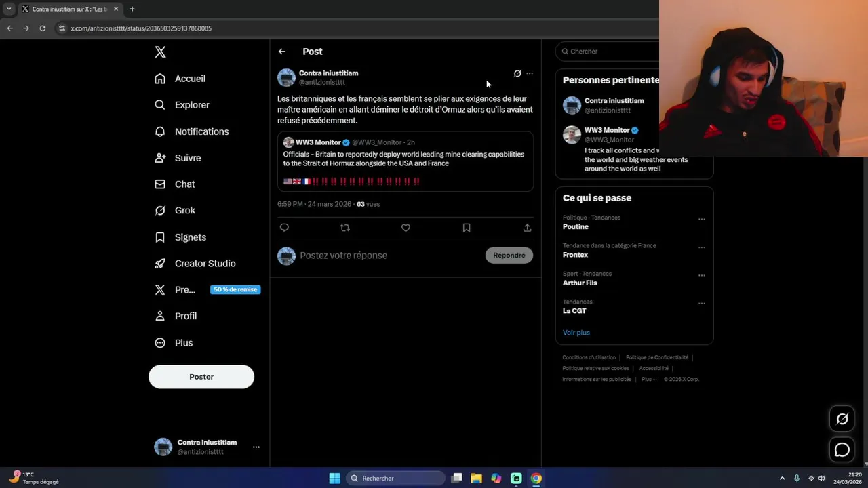Open the Explorer search page
Viewport: 868px width, 488px height.
(x=182, y=105)
